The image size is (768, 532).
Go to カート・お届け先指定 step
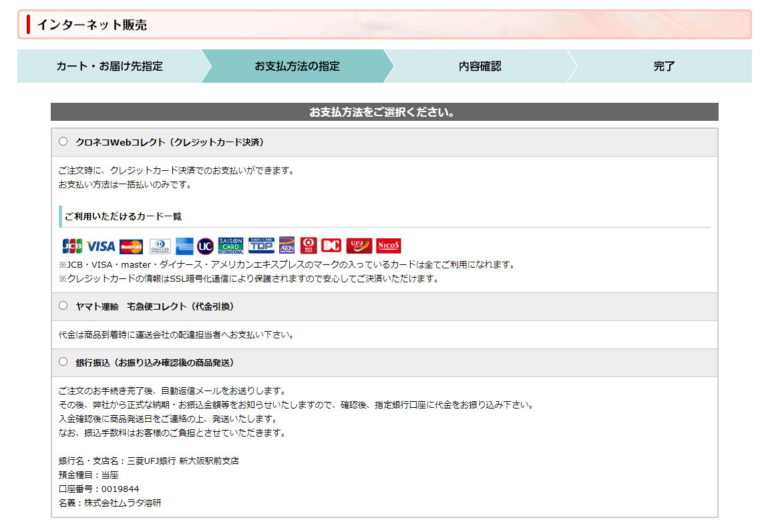110,66
